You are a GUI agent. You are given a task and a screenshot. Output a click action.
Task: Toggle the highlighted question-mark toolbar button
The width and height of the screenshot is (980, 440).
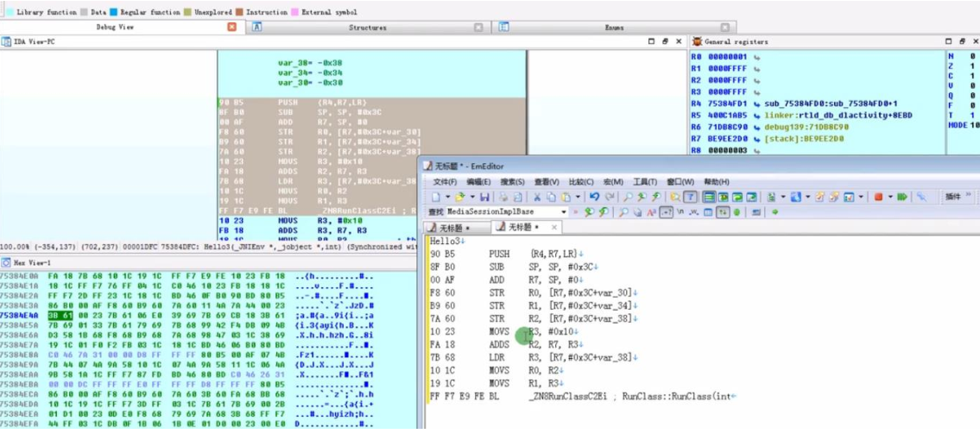tap(691, 197)
